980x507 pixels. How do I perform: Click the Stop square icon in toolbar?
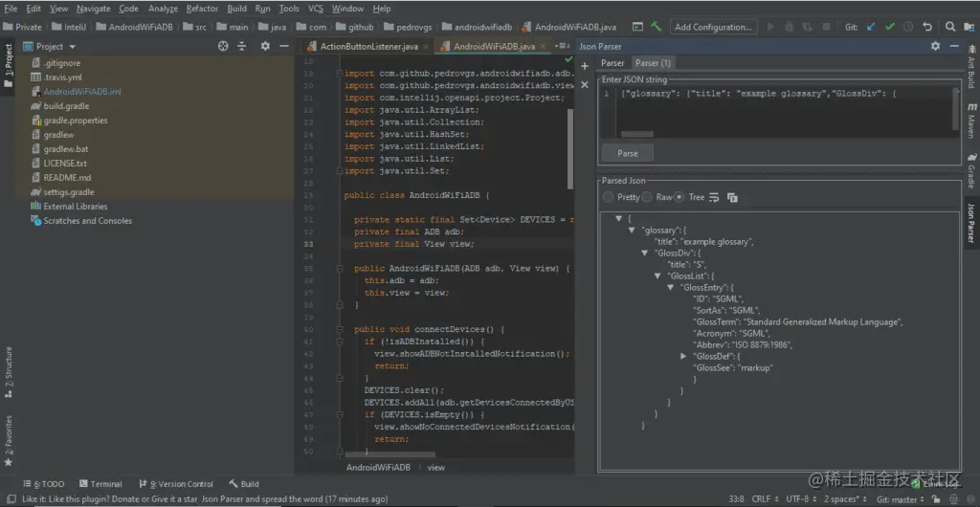(x=826, y=27)
